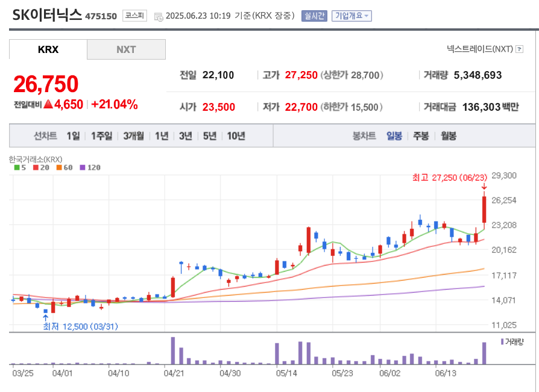The height and width of the screenshot is (392, 539).
Task: Select the 1주일 line chart period
Action: tap(101, 136)
